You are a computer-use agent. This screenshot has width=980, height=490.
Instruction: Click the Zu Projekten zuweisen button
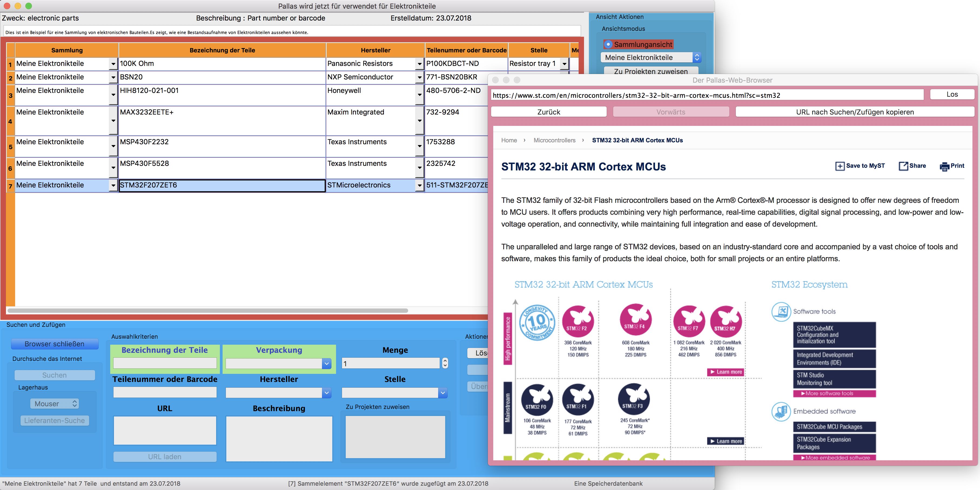(650, 71)
